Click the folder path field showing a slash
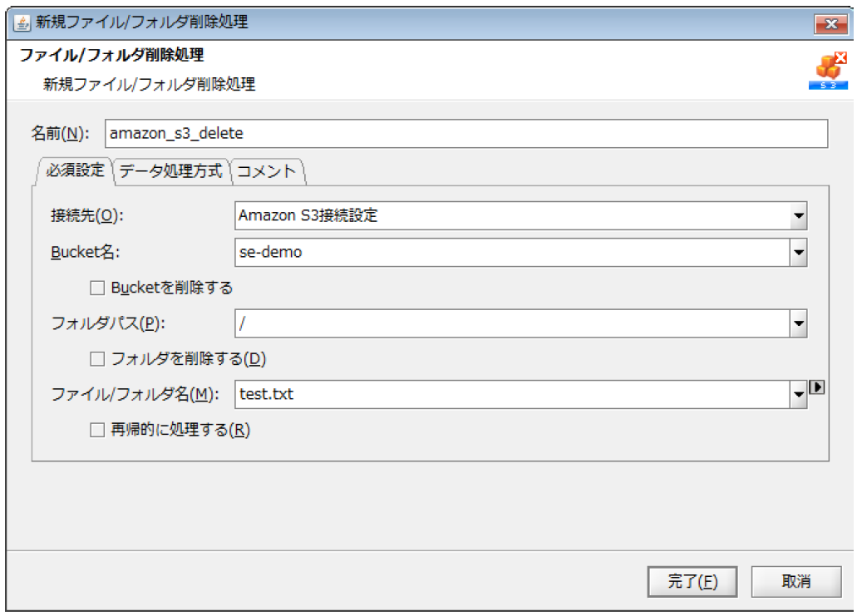 [511, 324]
